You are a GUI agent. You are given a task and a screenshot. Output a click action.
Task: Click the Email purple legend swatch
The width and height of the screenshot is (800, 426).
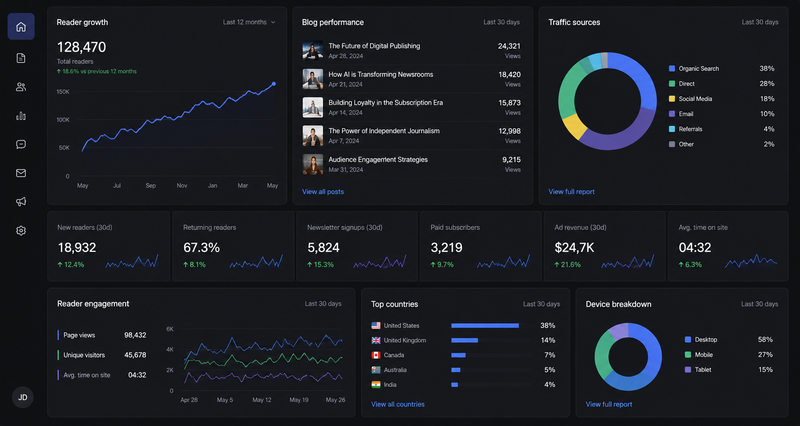click(672, 114)
